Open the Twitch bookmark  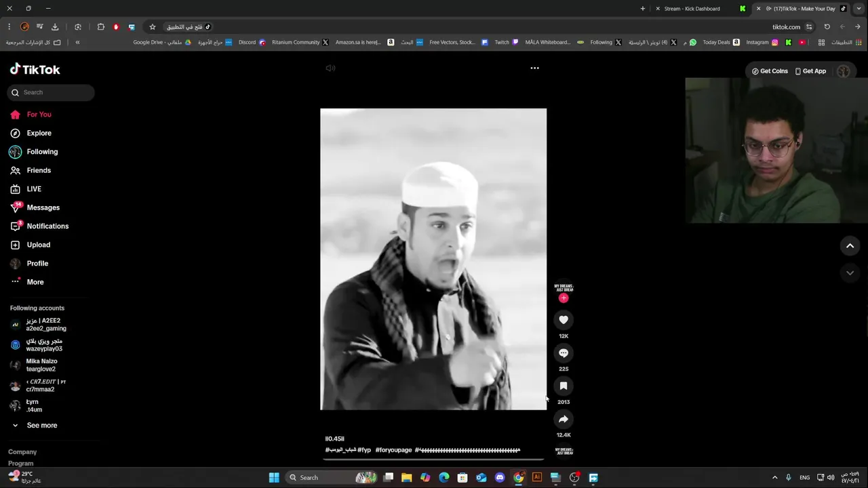(507, 42)
